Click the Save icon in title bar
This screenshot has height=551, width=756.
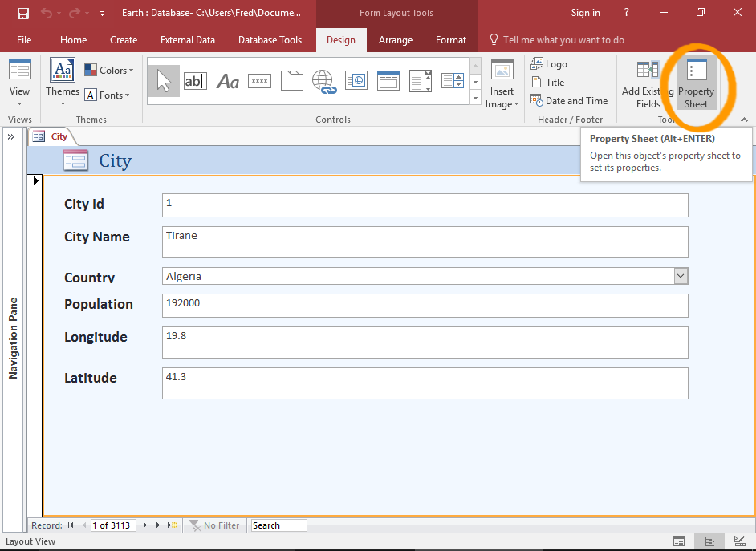click(23, 13)
